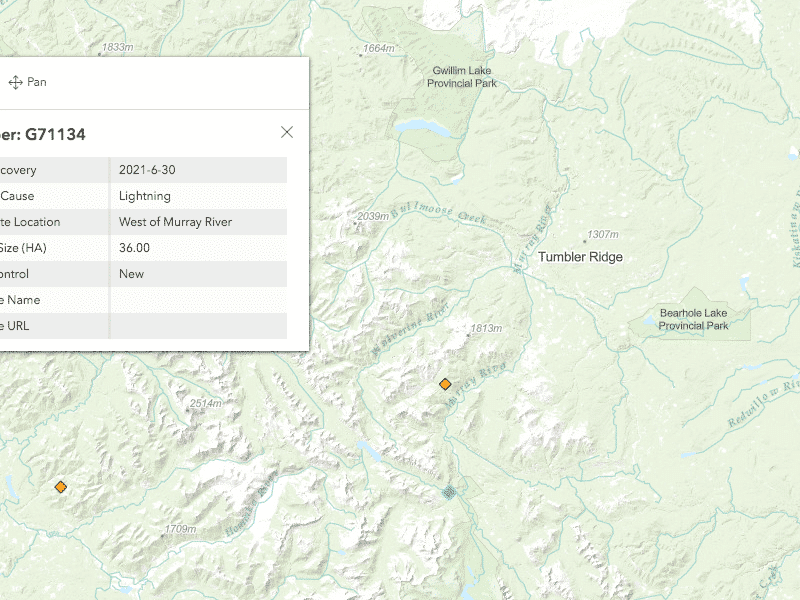800x600 pixels.
Task: Click the G71134 popup title
Action: (43, 133)
